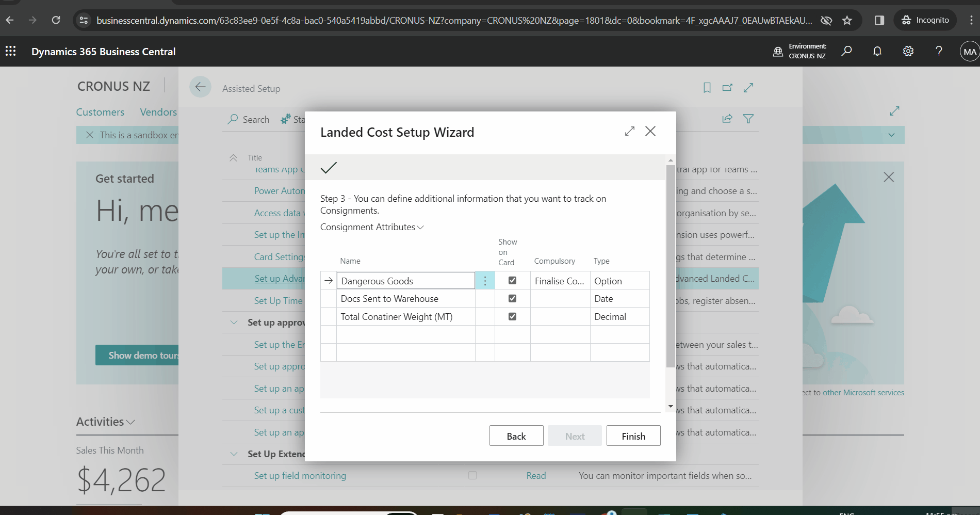Uncheck Show on Card for Dangerous Goods
Screen dimensions: 980x515
[x=512, y=280]
